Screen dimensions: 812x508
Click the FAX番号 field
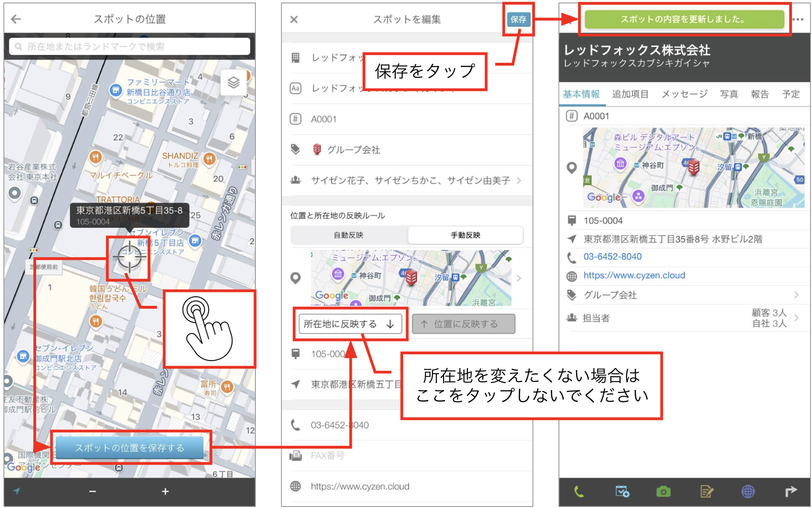407,456
